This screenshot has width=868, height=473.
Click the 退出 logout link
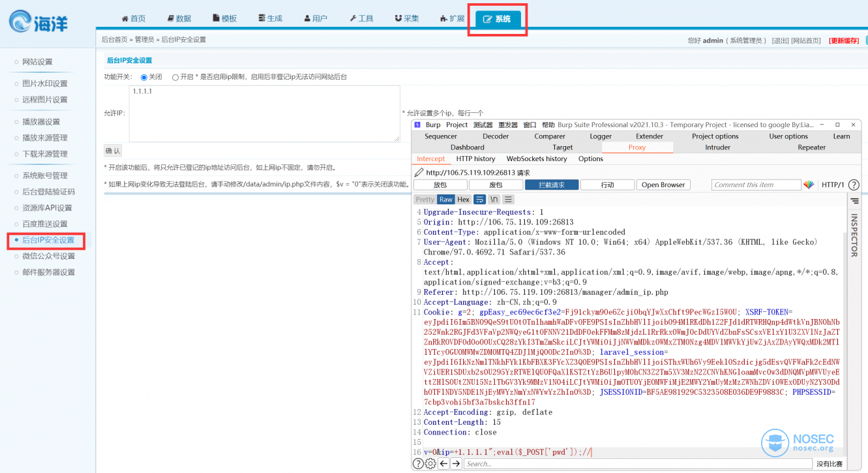781,40
